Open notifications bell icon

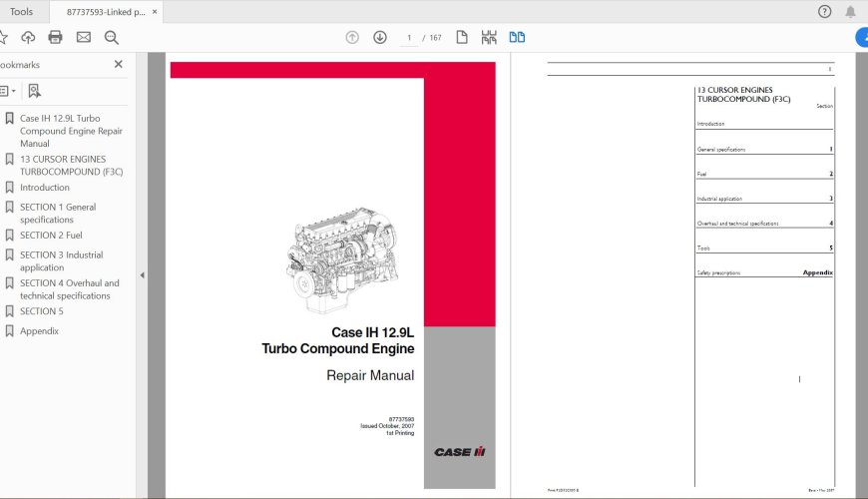click(x=850, y=12)
